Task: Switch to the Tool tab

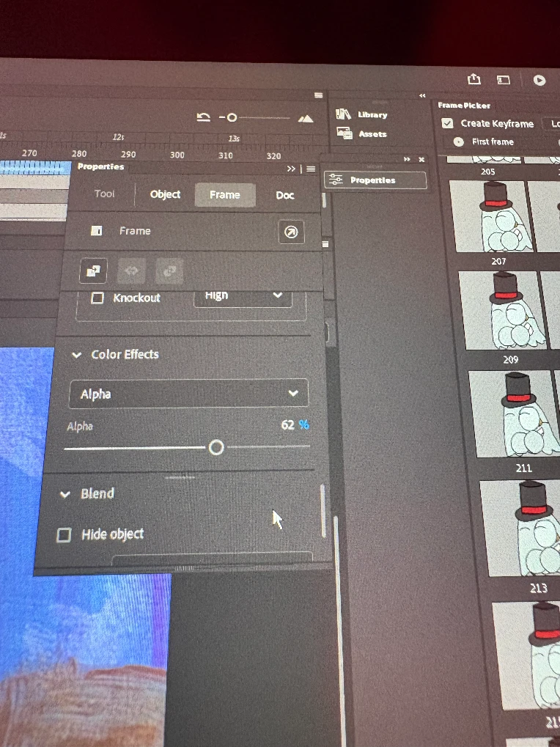Action: pyautogui.click(x=104, y=194)
